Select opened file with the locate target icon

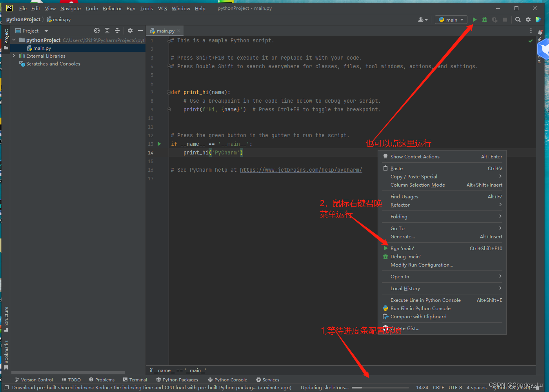coord(97,31)
